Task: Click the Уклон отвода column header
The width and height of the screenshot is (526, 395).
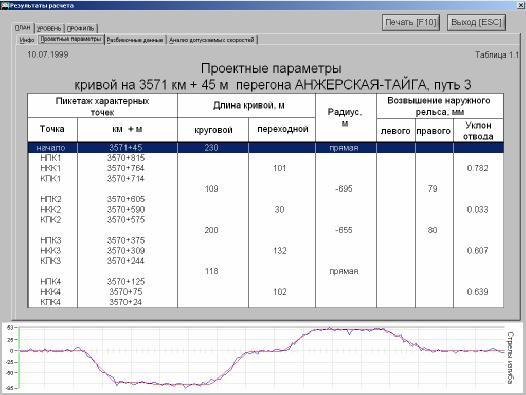Action: click(478, 131)
